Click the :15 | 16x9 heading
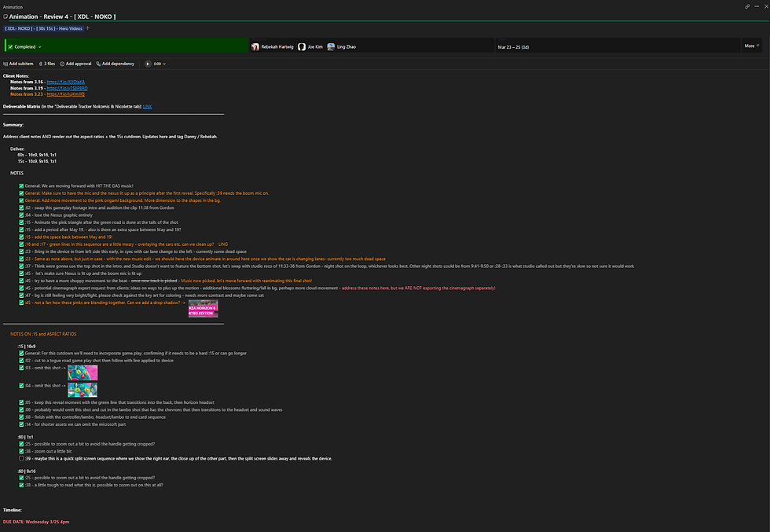The image size is (770, 532). point(27,347)
